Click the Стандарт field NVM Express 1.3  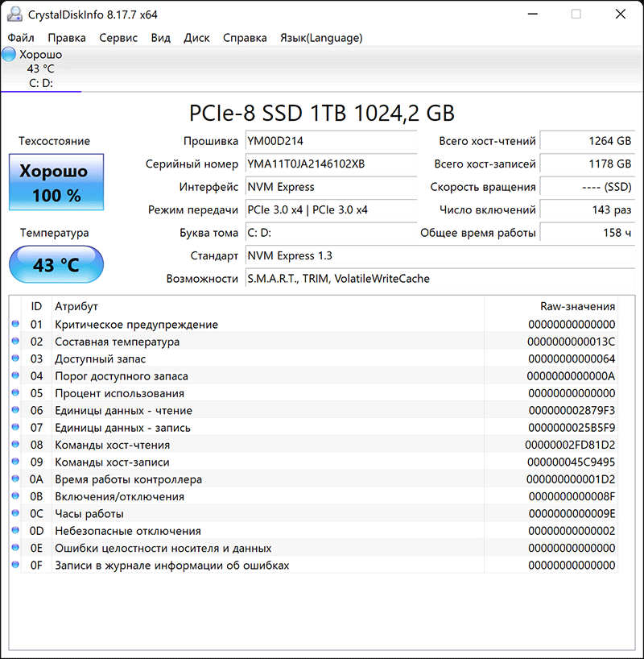(x=440, y=255)
